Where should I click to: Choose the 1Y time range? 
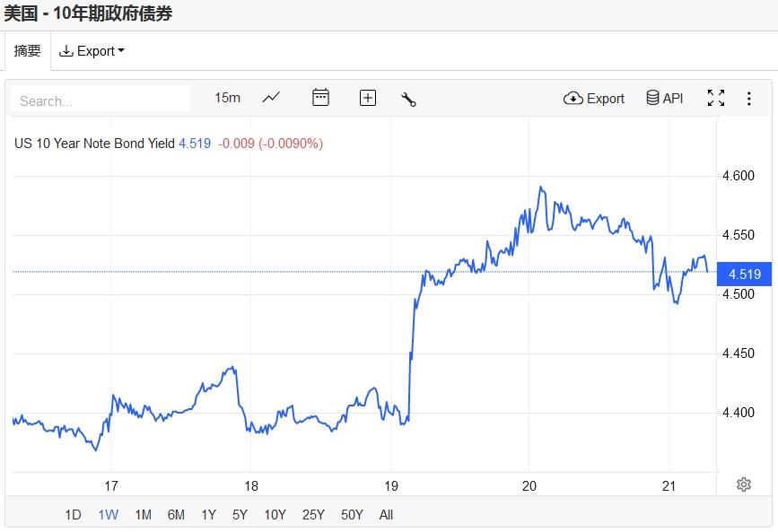(x=208, y=514)
